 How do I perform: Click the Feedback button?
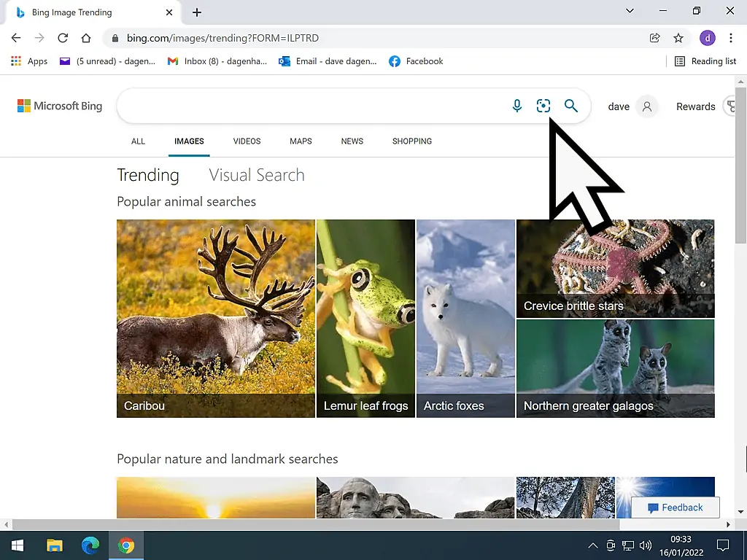[x=676, y=507]
